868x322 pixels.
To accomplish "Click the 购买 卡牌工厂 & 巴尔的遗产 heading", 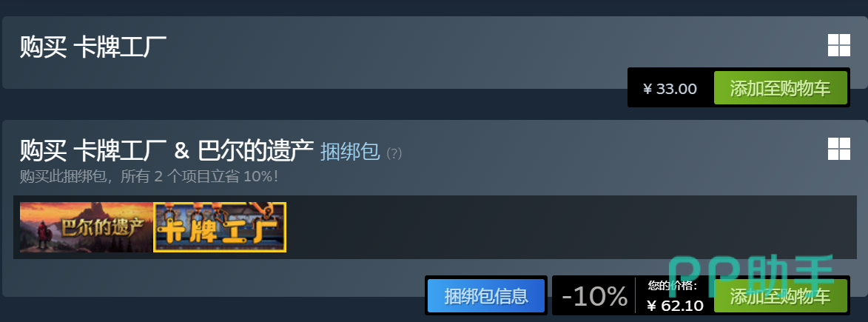I will click(166, 151).
